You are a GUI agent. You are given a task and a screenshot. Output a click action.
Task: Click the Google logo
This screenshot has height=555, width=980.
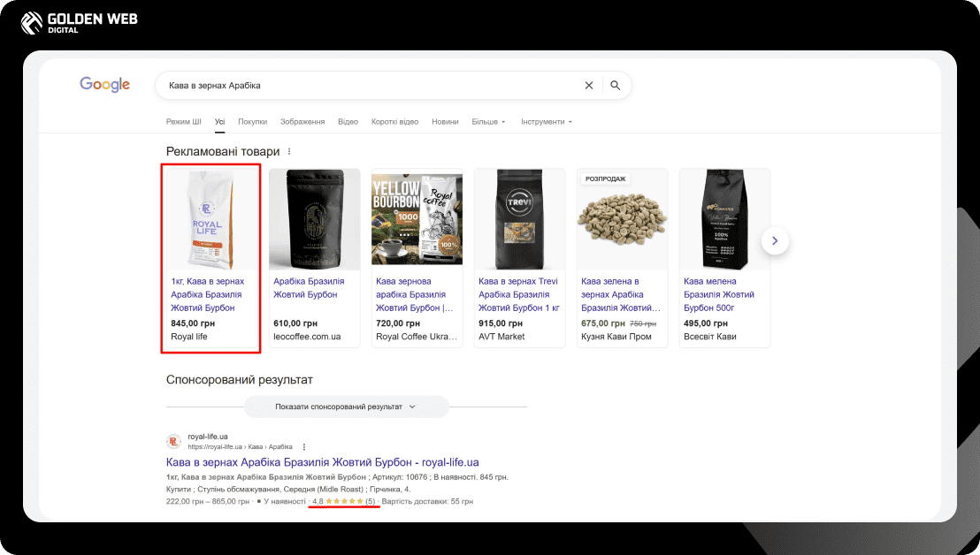[x=104, y=85]
